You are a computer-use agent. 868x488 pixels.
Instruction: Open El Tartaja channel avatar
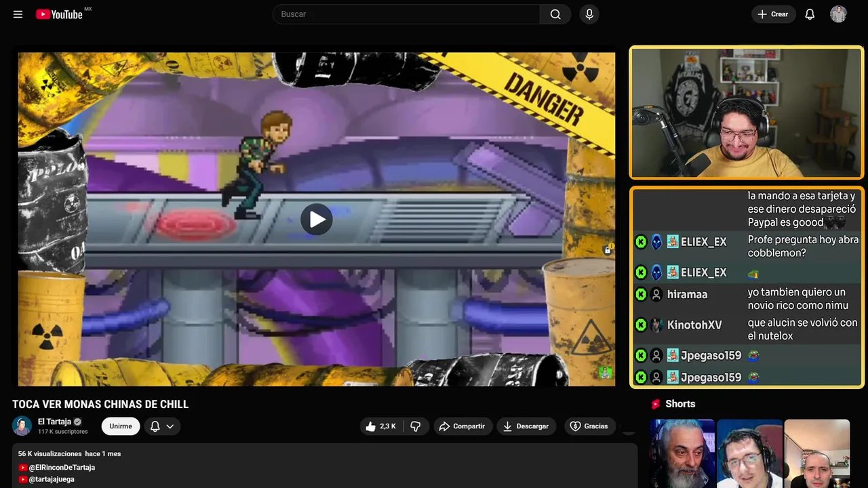[22, 426]
